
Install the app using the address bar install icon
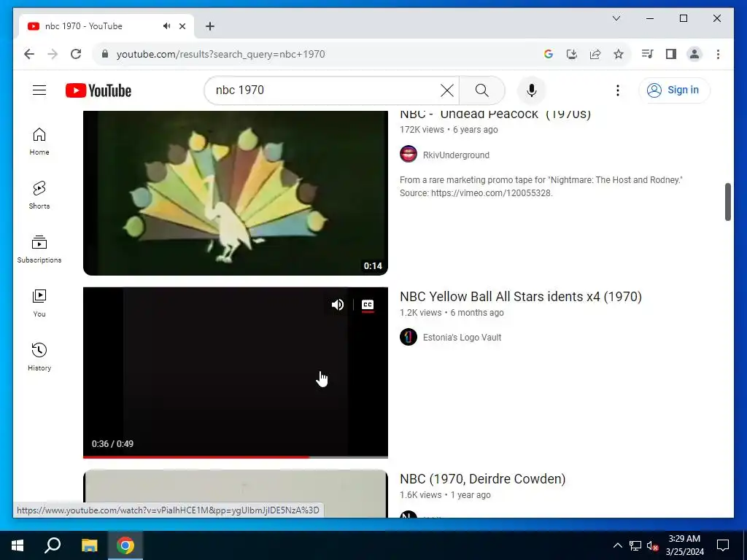pos(572,54)
